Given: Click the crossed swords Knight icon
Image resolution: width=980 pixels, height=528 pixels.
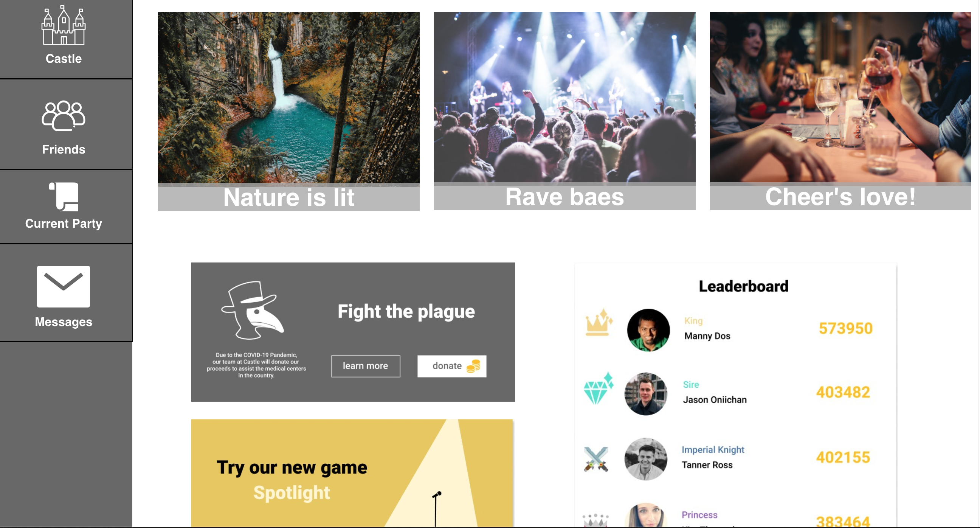Looking at the screenshot, I should (x=596, y=459).
